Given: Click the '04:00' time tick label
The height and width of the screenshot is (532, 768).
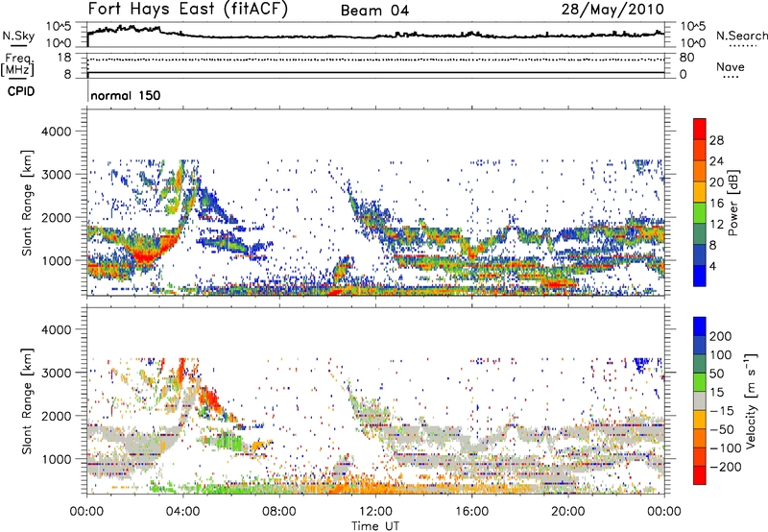Looking at the screenshot, I should 183,512.
